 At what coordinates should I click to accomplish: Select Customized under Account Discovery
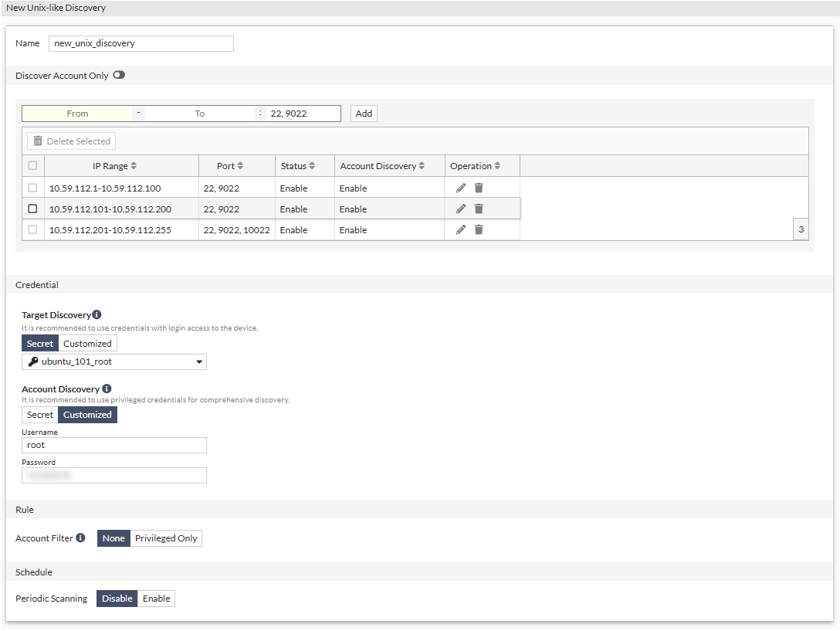click(87, 415)
